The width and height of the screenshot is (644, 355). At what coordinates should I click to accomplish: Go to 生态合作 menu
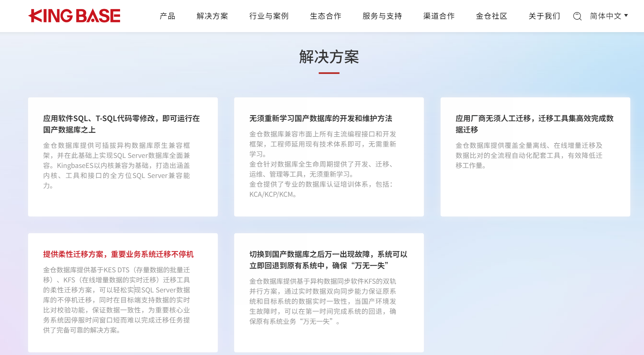coord(326,16)
